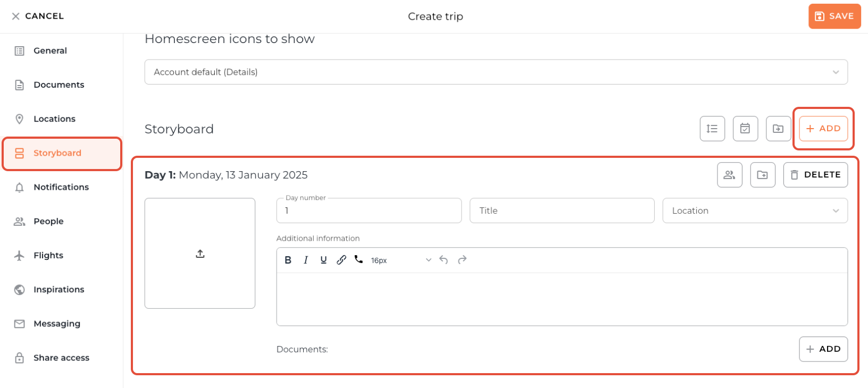
Task: Click the Title input field
Action: coord(562,211)
